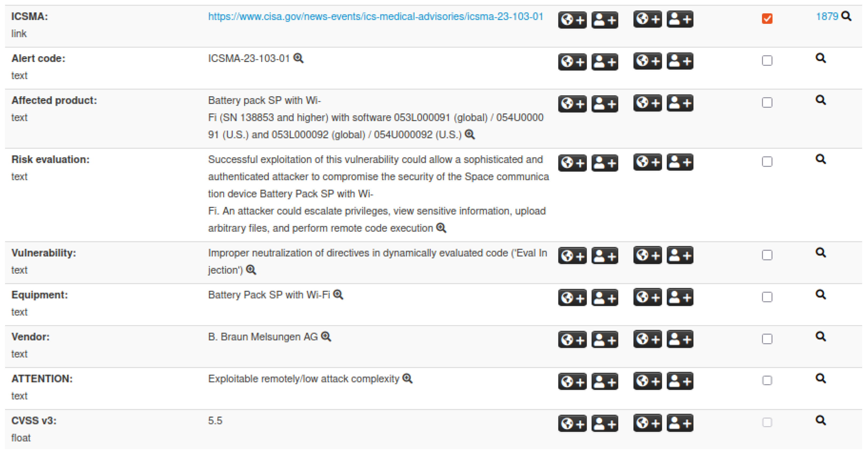Click magnifier after B. Braun Melsungen AG
This screenshot has width=868, height=459.
(x=326, y=337)
